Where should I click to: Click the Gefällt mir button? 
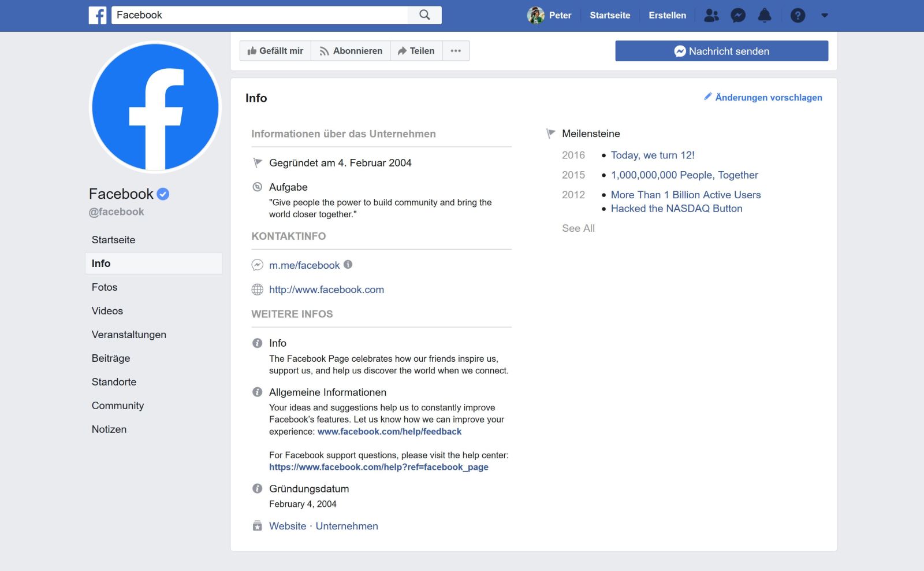(x=275, y=51)
